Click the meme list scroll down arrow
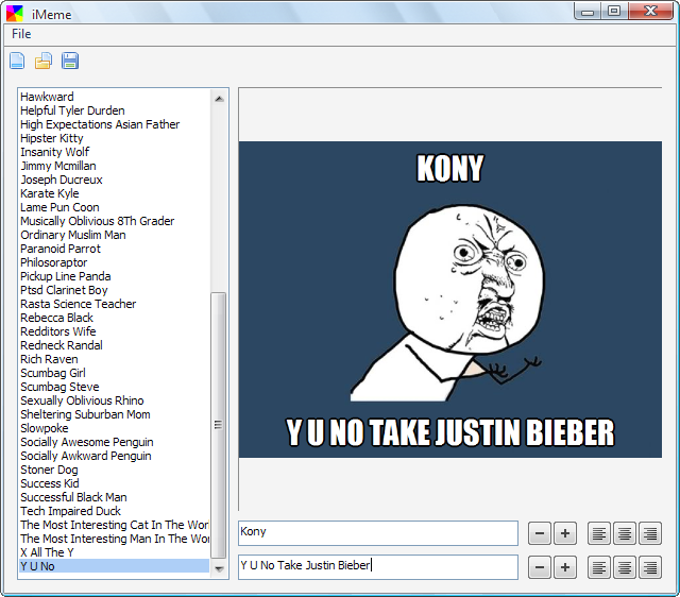Image resolution: width=680 pixels, height=597 pixels. coord(219,569)
